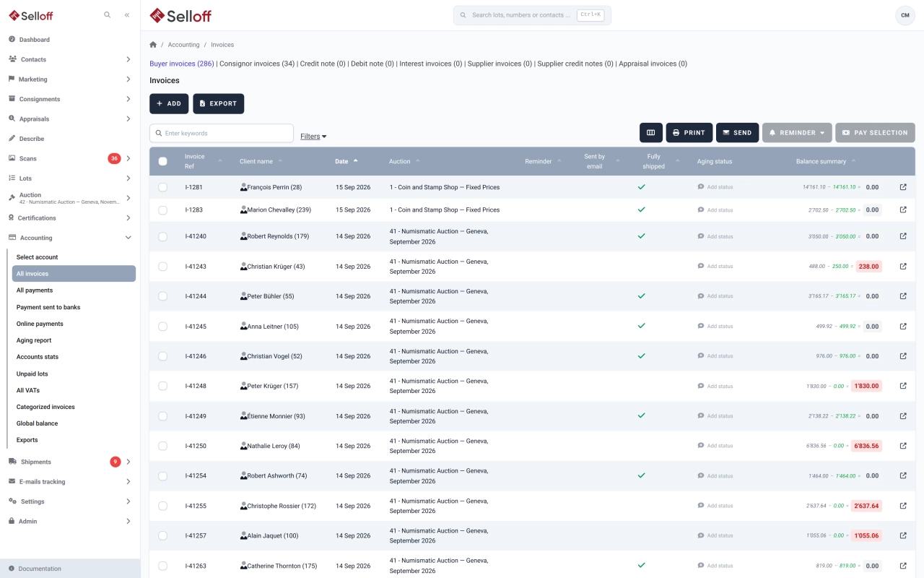Image resolution: width=924 pixels, height=578 pixels.
Task: Select checkbox for invoice I-41243
Action: tap(162, 267)
